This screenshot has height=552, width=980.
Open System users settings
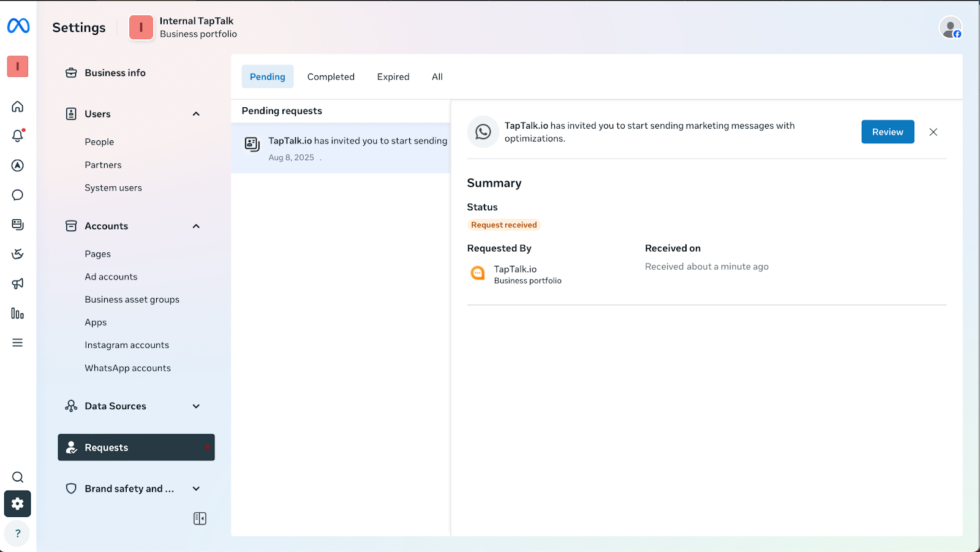pos(113,188)
